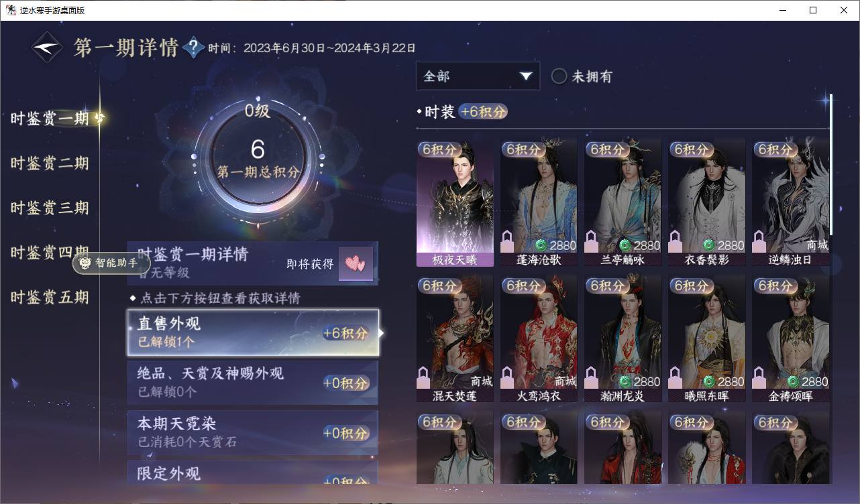The height and width of the screenshot is (504, 860).
Task: Switch to the 时鉴赏三期 tab
Action: (x=50, y=208)
